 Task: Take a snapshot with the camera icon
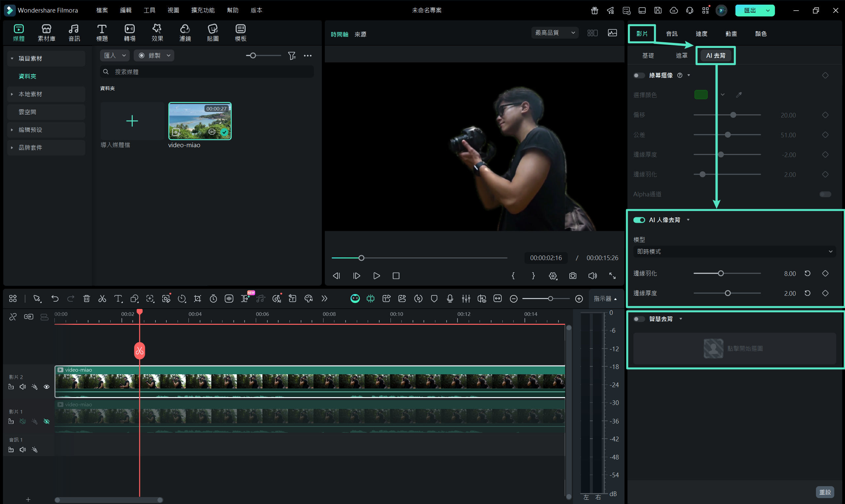[x=573, y=276]
